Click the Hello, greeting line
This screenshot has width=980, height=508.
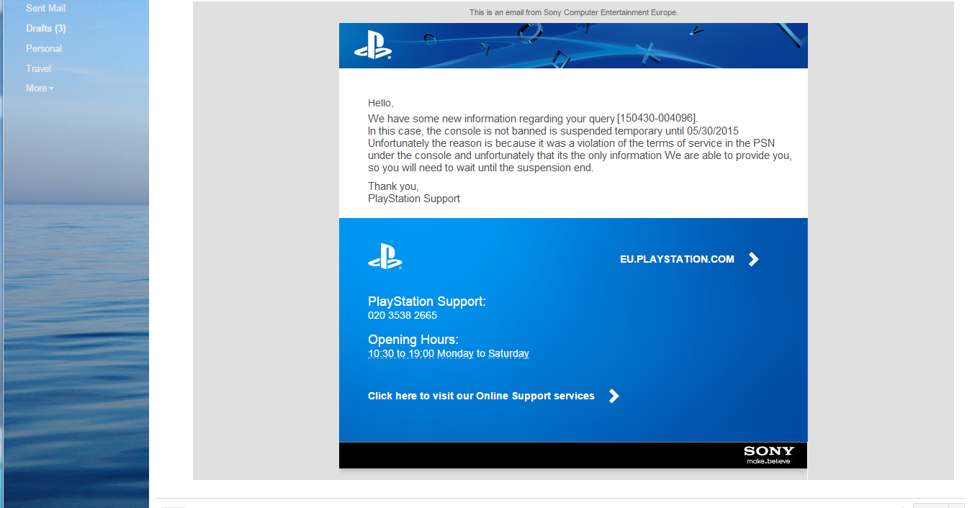click(x=381, y=103)
